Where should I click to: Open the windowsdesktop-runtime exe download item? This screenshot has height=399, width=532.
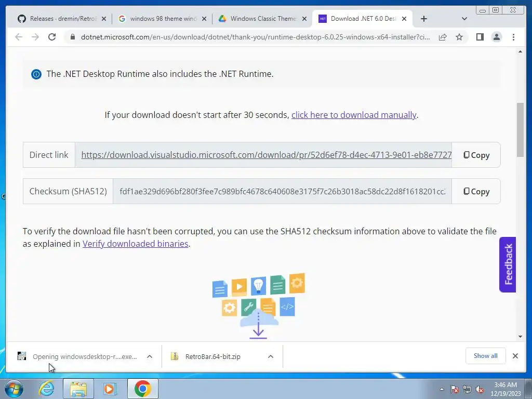[77, 356]
